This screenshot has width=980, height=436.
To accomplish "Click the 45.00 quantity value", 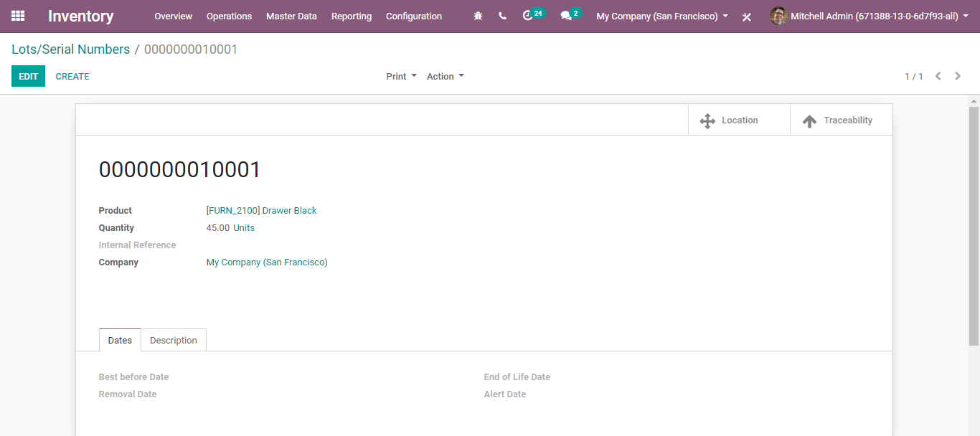I will click(x=218, y=227).
